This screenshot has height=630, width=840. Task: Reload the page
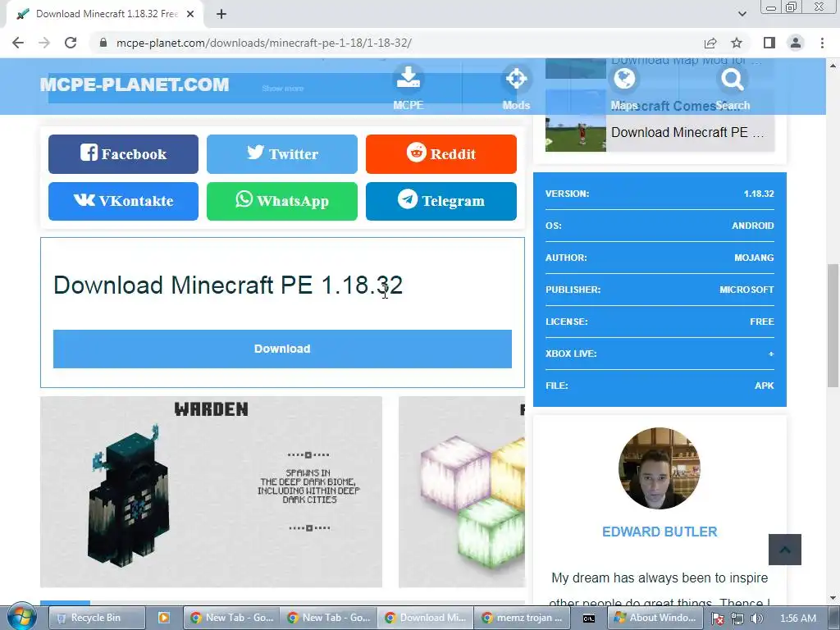tap(71, 43)
